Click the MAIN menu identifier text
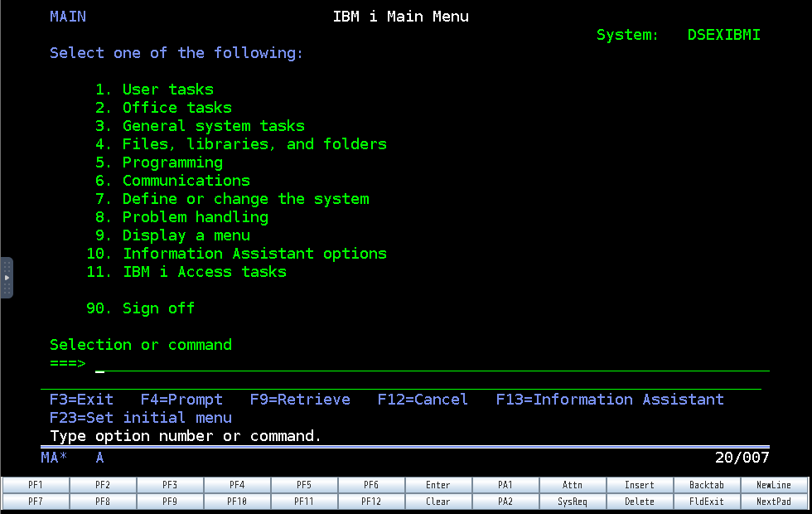This screenshot has height=514, width=812. tap(68, 17)
